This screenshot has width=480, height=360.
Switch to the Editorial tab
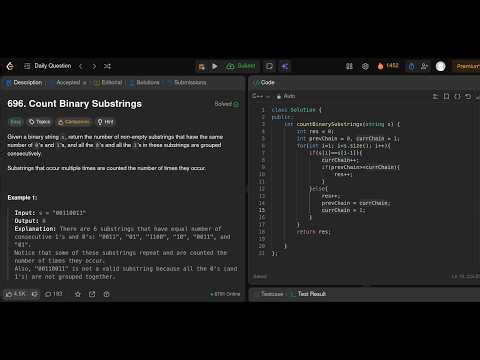coord(108,83)
